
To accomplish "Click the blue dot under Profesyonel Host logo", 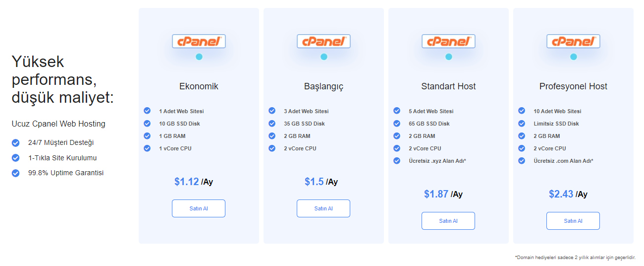I will (x=574, y=57).
